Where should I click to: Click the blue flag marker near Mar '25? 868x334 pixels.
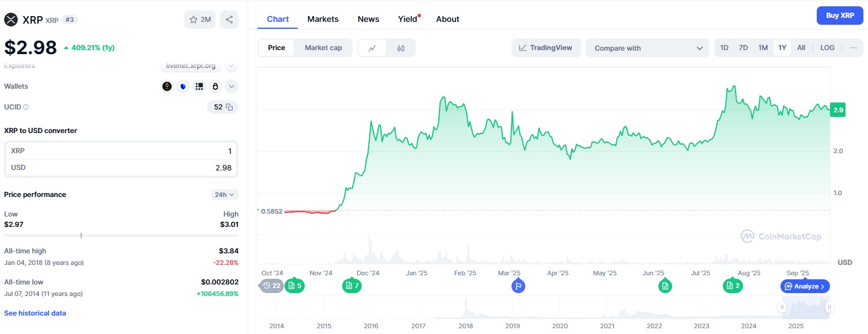click(x=518, y=286)
